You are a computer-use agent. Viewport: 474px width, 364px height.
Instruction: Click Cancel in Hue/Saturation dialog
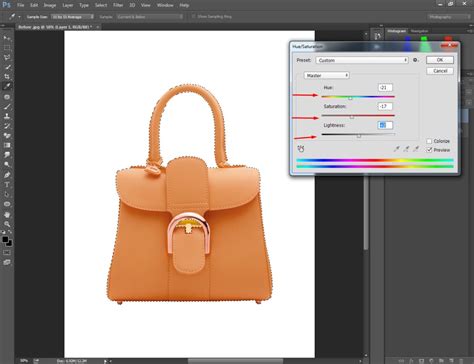click(x=440, y=71)
